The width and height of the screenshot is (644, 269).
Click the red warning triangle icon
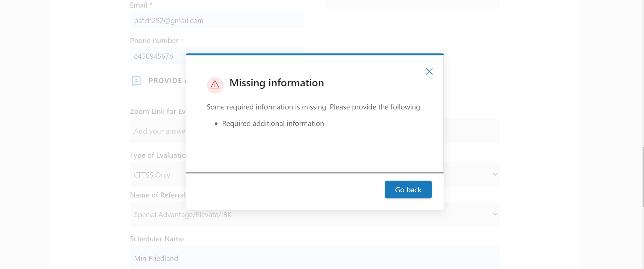215,85
